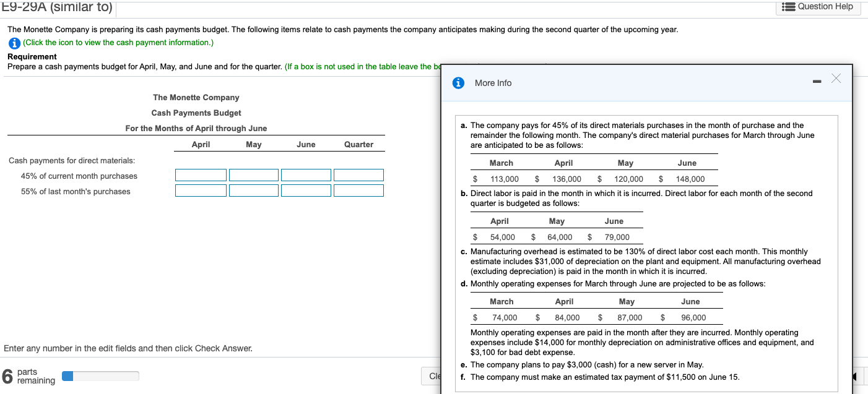Click the June field for 55% of last month's purchases
This screenshot has height=394, width=868.
[x=306, y=191]
